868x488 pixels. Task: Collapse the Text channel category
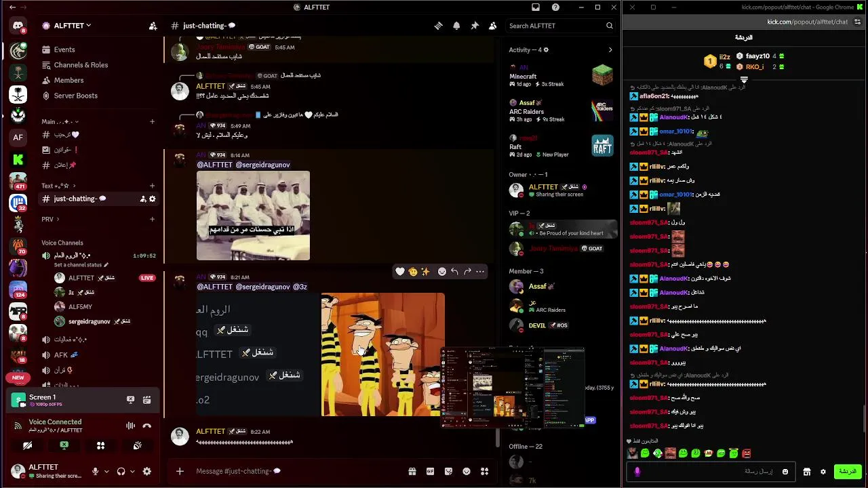coord(58,185)
